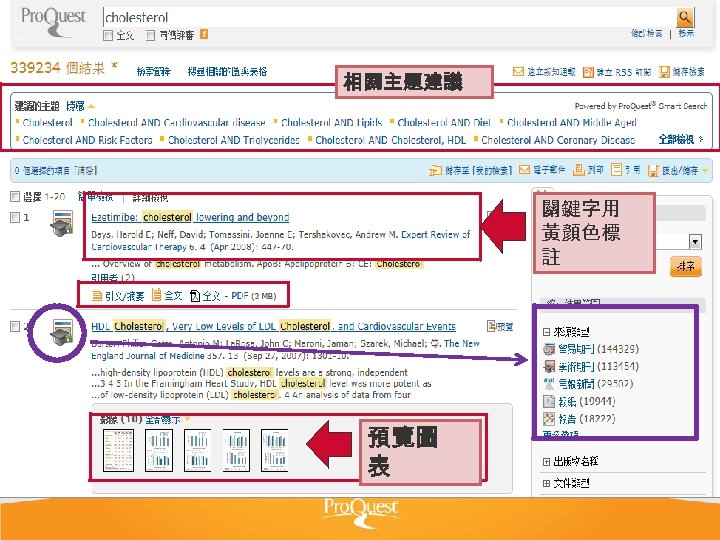Open suggested subject 'Cholesterol AND Middle Aged'

[572, 123]
